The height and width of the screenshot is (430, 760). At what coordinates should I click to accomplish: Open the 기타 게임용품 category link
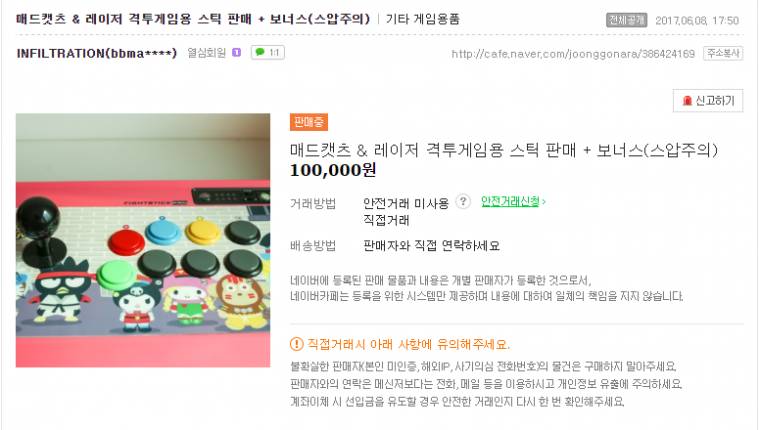coord(423,19)
